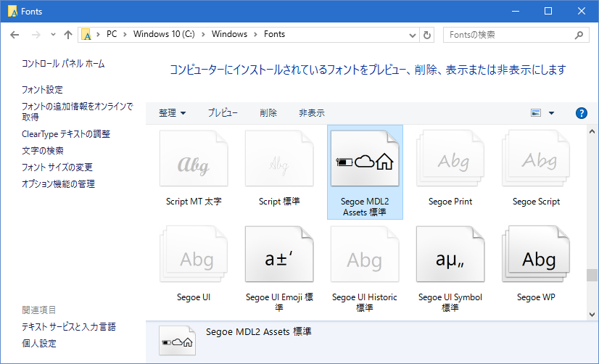
Task: Open 個人設定 link
Action: point(39,344)
